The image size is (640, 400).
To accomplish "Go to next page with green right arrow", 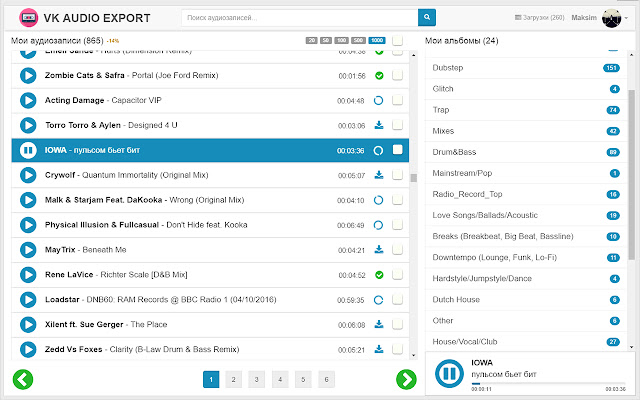I will [406, 379].
